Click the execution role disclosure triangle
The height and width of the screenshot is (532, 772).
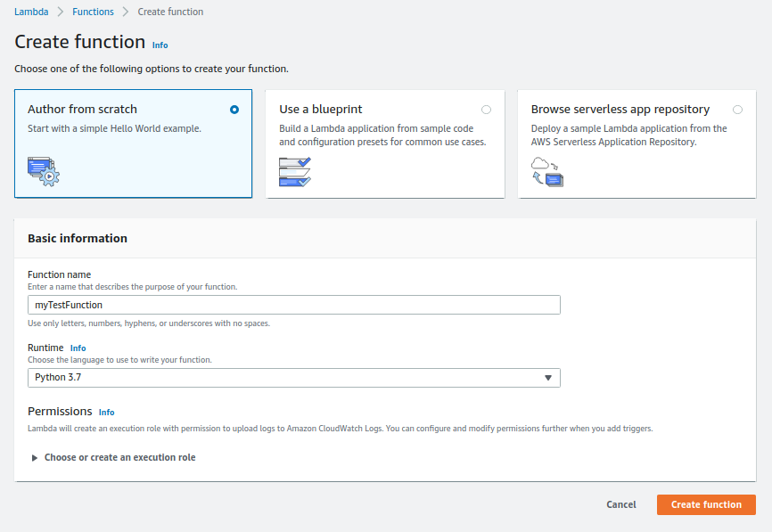[x=34, y=456]
